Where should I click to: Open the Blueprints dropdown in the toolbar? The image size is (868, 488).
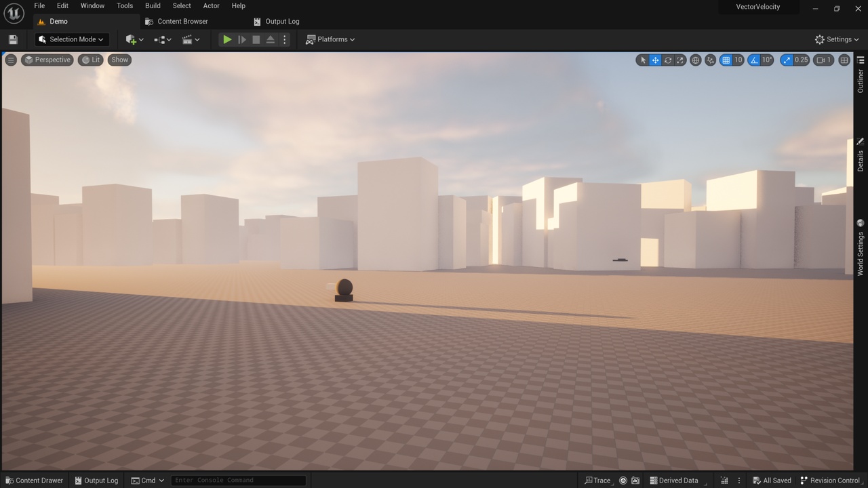click(x=163, y=39)
